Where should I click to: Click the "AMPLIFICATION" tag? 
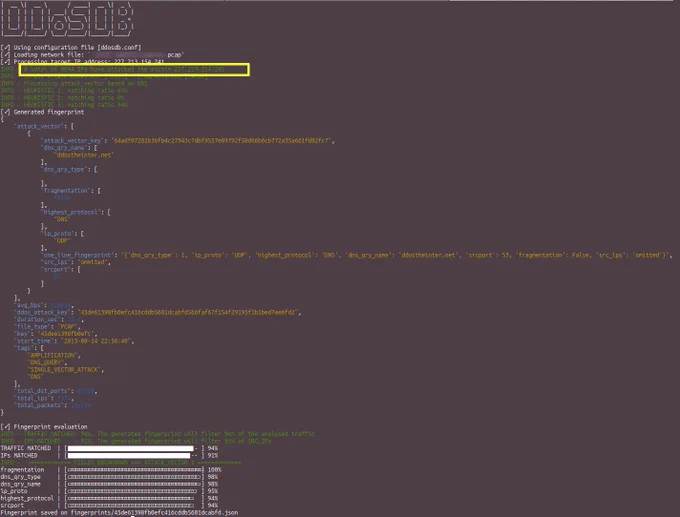click(53, 355)
